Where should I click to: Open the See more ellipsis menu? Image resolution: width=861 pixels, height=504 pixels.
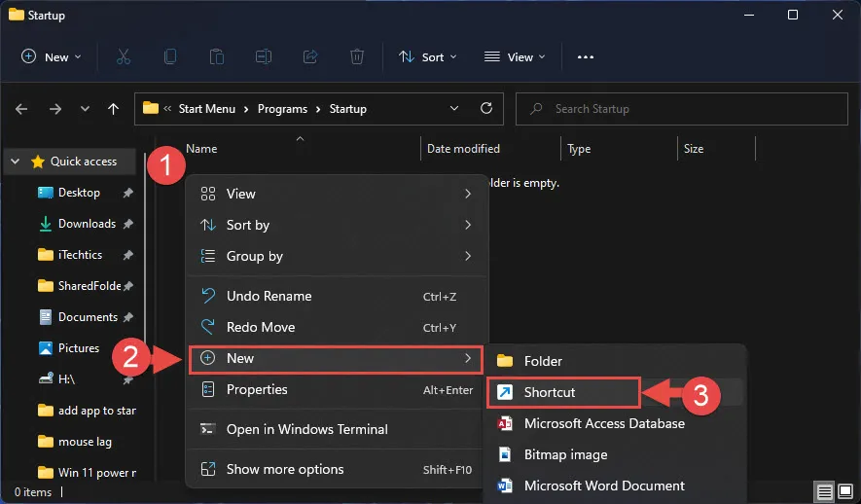point(585,57)
